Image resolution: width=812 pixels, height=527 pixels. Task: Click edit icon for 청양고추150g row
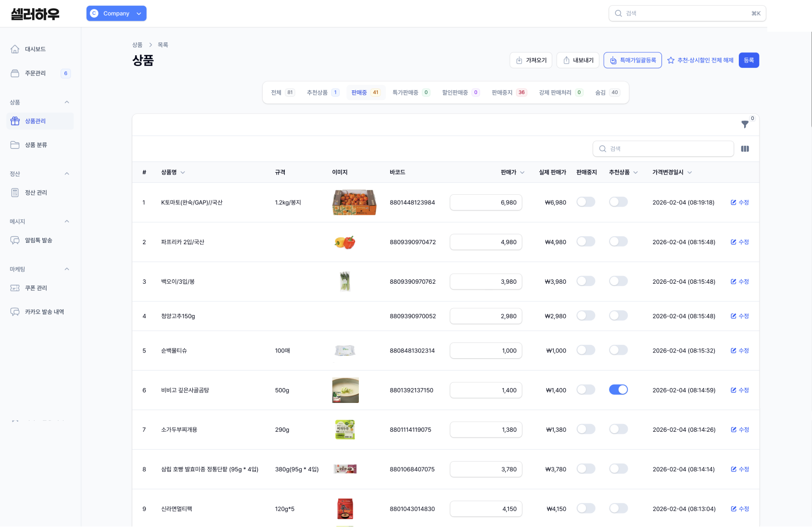734,316
